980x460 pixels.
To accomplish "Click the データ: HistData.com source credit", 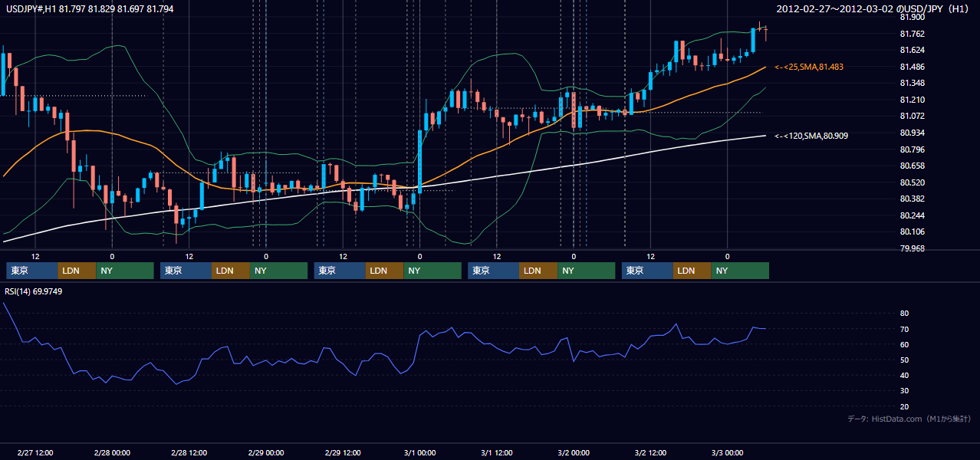I will coord(909,419).
